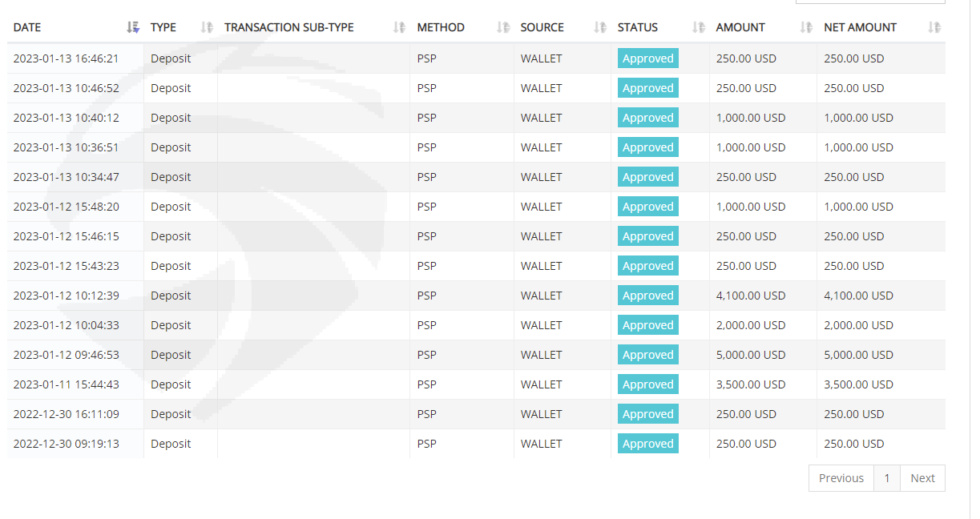Select the 2022-12-30 09:19:13 transaction row date
Screen dimensions: 980x519
pos(66,444)
